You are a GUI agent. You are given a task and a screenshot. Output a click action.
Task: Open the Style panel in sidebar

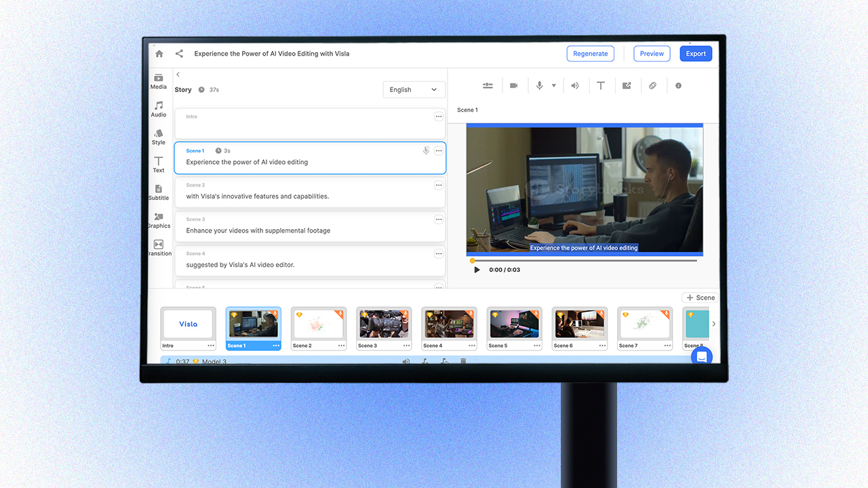[159, 137]
